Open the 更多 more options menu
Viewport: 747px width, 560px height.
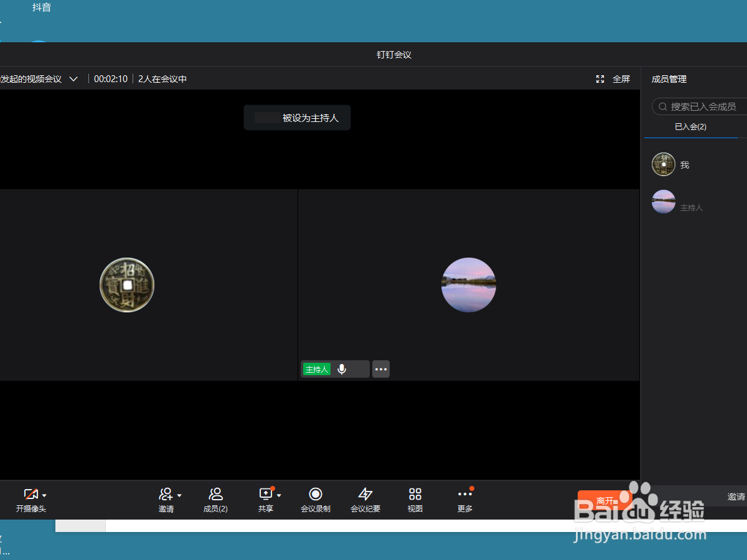(465, 500)
